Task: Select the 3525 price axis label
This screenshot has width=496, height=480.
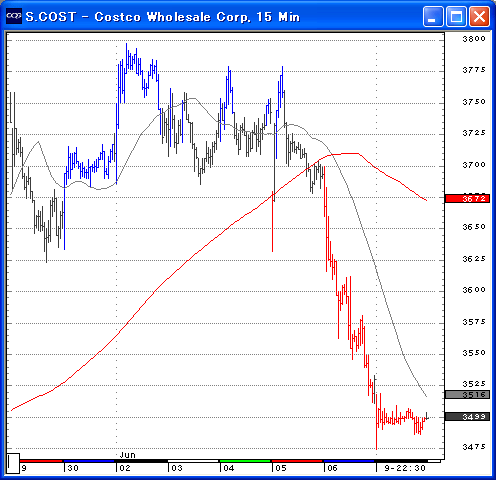Action: 474,384
